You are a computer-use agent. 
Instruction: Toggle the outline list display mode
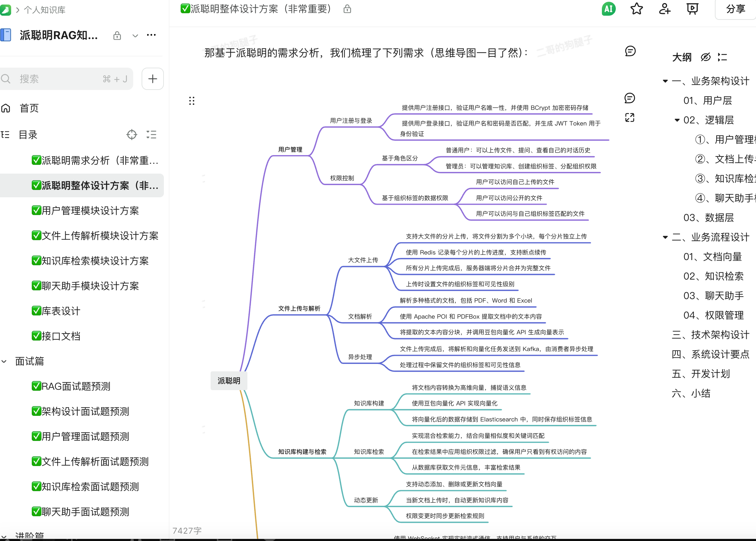(x=722, y=57)
